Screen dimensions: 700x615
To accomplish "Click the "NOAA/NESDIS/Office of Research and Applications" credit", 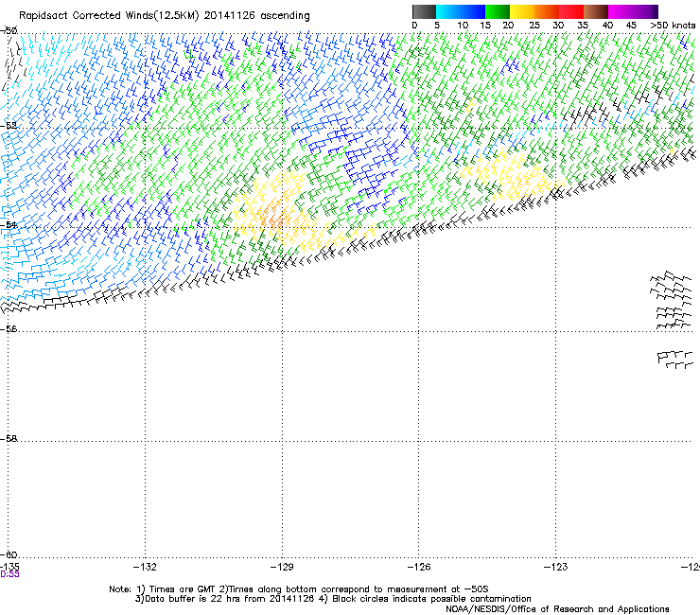I will point(557,609).
